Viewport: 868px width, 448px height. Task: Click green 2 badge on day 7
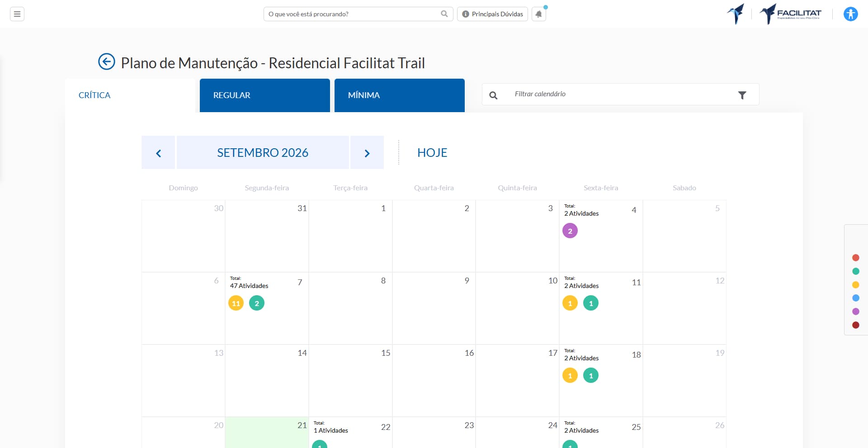pos(257,303)
